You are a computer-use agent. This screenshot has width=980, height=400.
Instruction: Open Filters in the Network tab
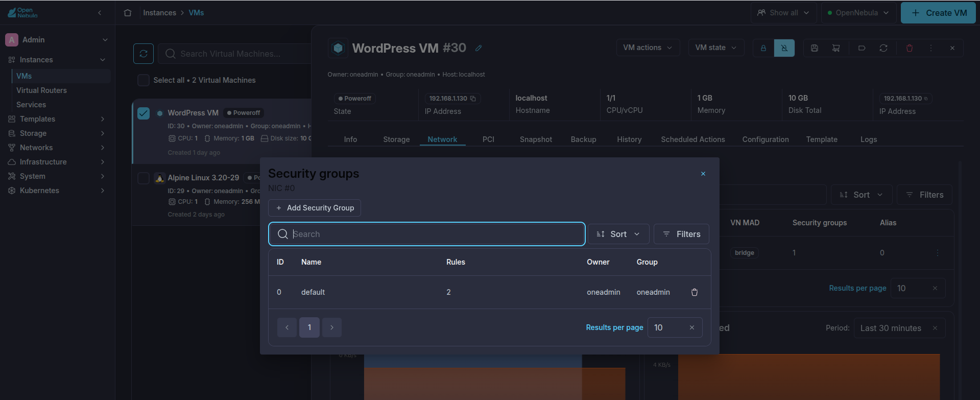[x=924, y=195]
